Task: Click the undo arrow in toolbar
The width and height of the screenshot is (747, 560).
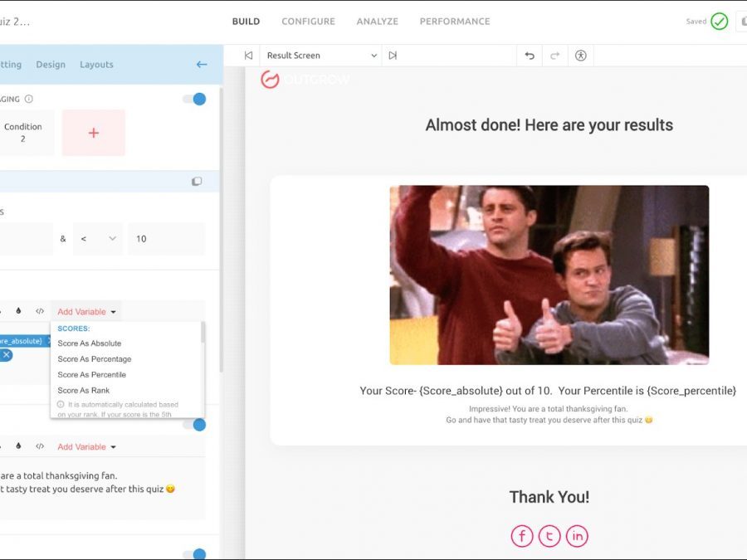Action: [x=530, y=56]
